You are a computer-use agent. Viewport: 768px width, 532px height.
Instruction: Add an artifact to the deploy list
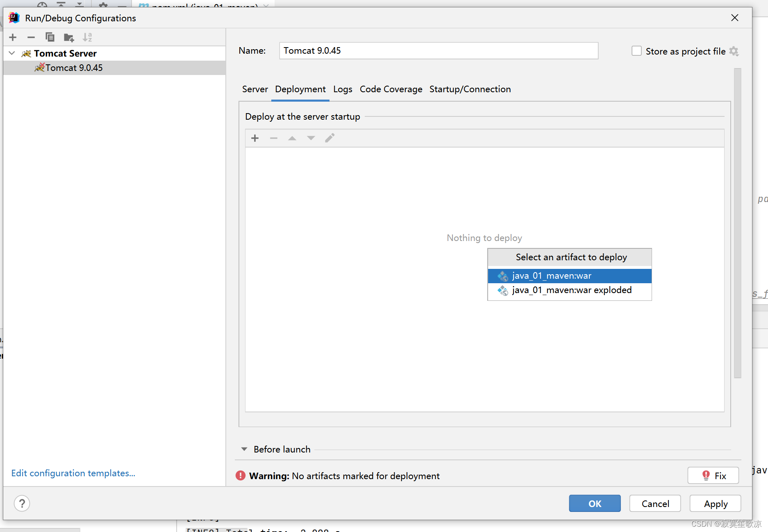click(255, 138)
